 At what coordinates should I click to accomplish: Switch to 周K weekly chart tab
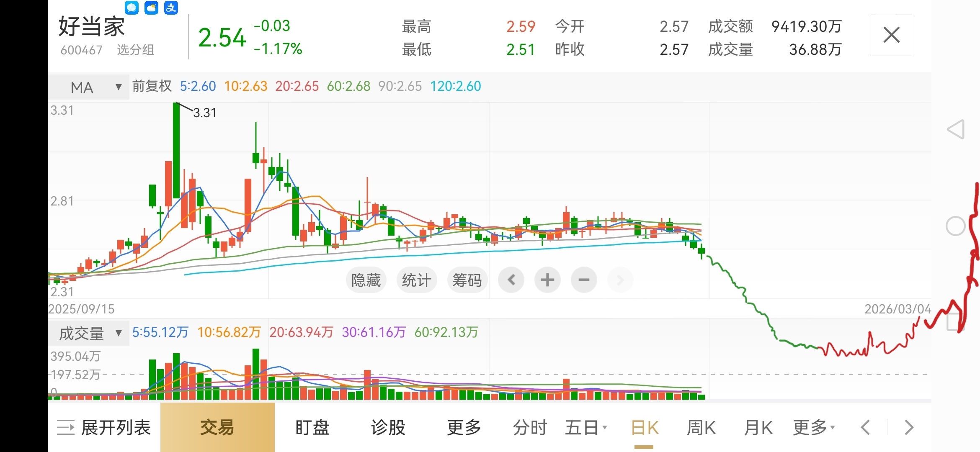(x=701, y=427)
